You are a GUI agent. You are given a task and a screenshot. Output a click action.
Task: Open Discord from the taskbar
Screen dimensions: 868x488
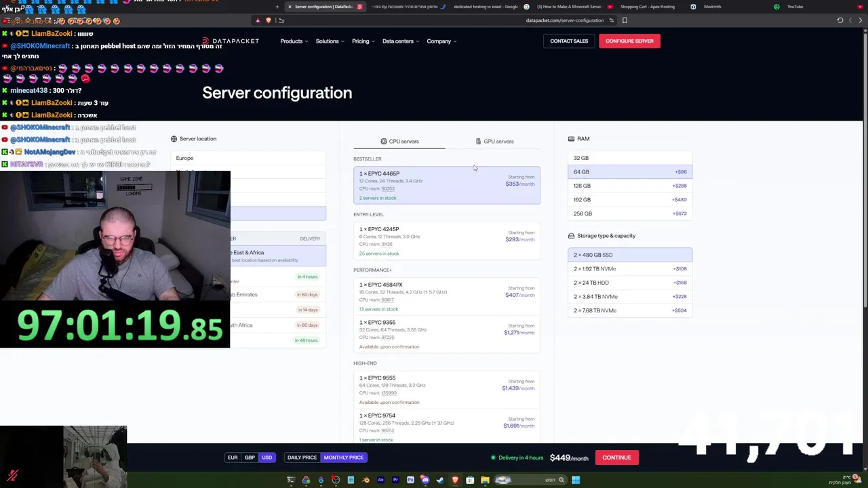click(425, 480)
